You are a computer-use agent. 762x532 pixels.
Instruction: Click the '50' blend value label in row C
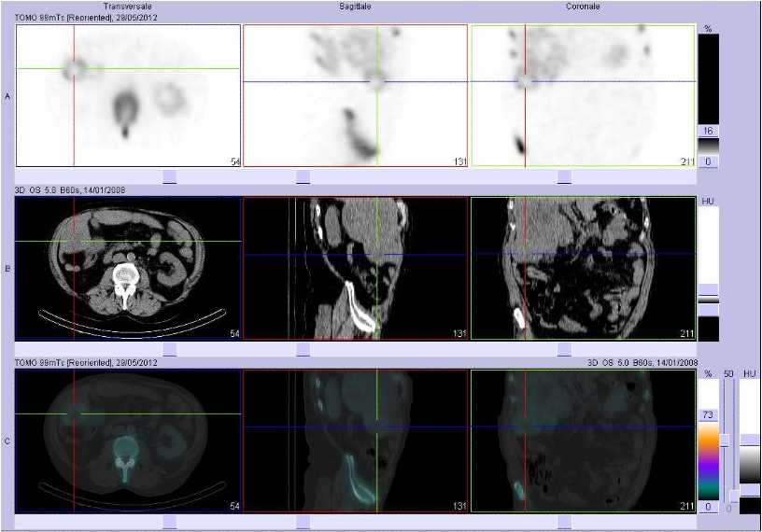click(728, 373)
